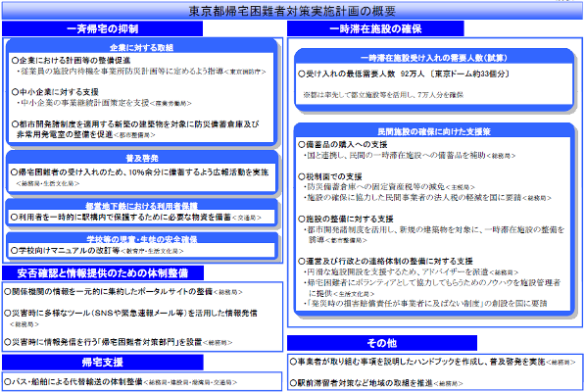The height and width of the screenshot is (392, 585).
Task: Click the 民間施設の確保に向けた支援策 heading
Action: tap(434, 131)
